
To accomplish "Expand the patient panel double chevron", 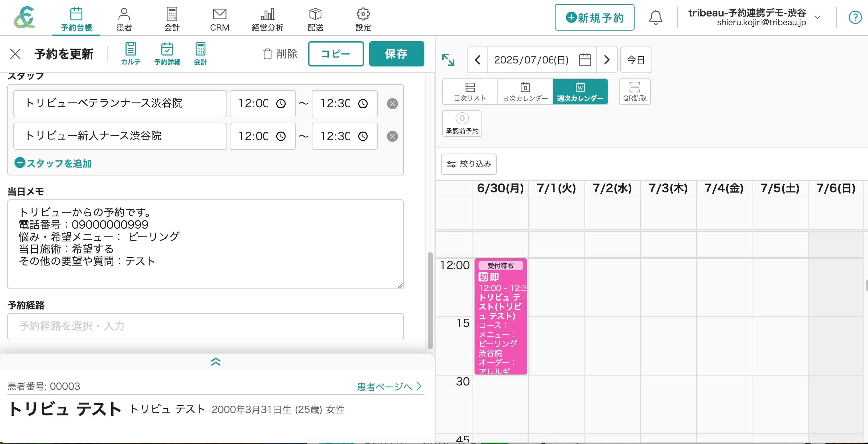I will click(216, 362).
